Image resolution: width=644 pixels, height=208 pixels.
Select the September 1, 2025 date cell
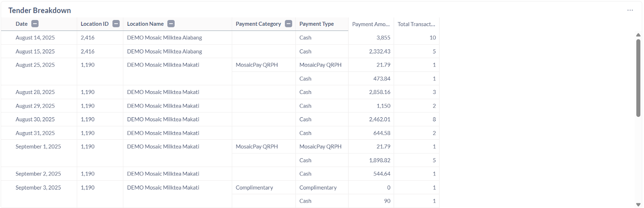(x=38, y=147)
